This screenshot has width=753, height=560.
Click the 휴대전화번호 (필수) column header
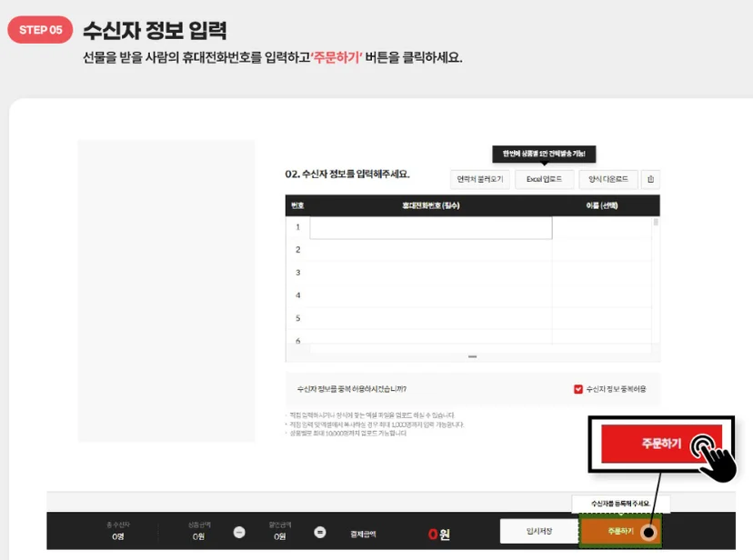coord(431,205)
